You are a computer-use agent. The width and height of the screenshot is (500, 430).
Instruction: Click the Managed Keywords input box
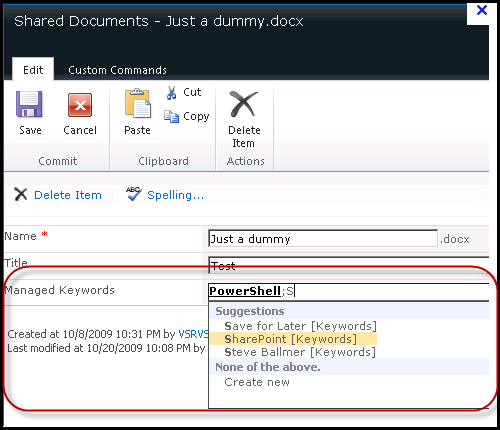(x=348, y=291)
